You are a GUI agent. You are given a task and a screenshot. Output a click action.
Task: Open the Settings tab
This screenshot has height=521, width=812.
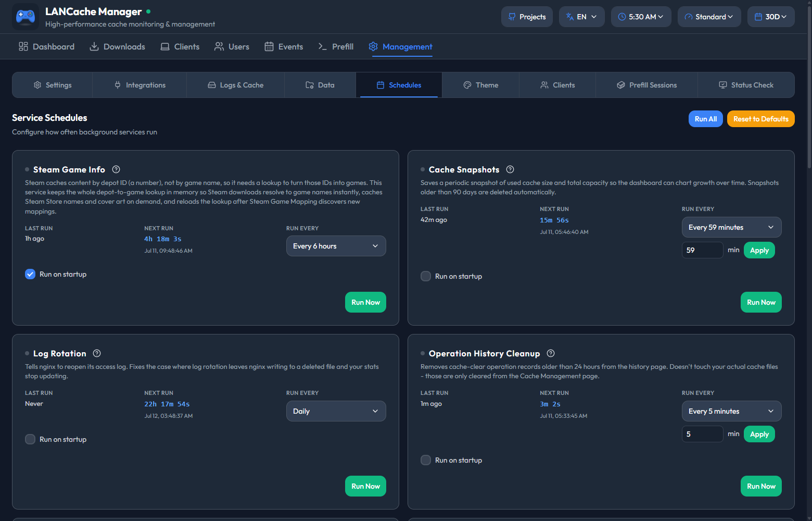pyautogui.click(x=53, y=85)
